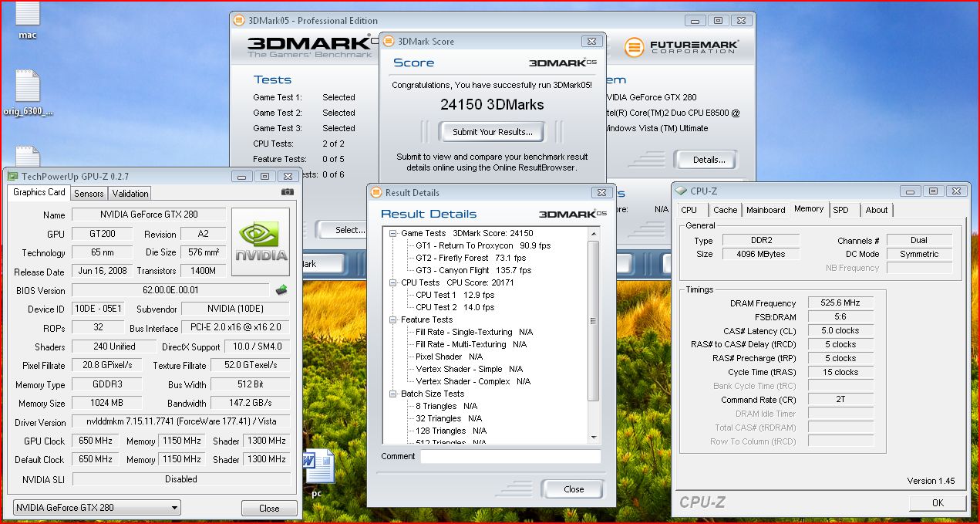The width and height of the screenshot is (980, 524).
Task: Click the GPU-Z title bar app icon
Action: (x=12, y=177)
